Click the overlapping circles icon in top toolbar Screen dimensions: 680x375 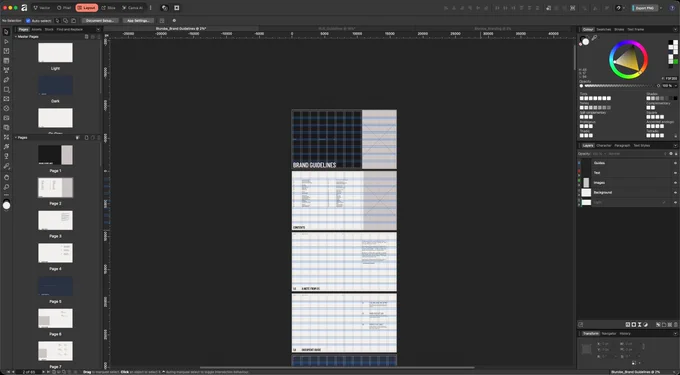coord(164,8)
